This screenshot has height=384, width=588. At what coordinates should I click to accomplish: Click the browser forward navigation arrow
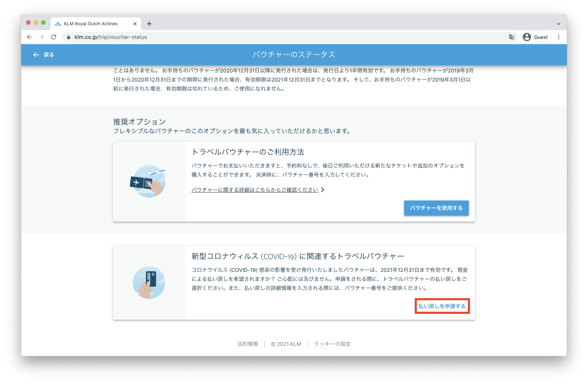point(41,37)
